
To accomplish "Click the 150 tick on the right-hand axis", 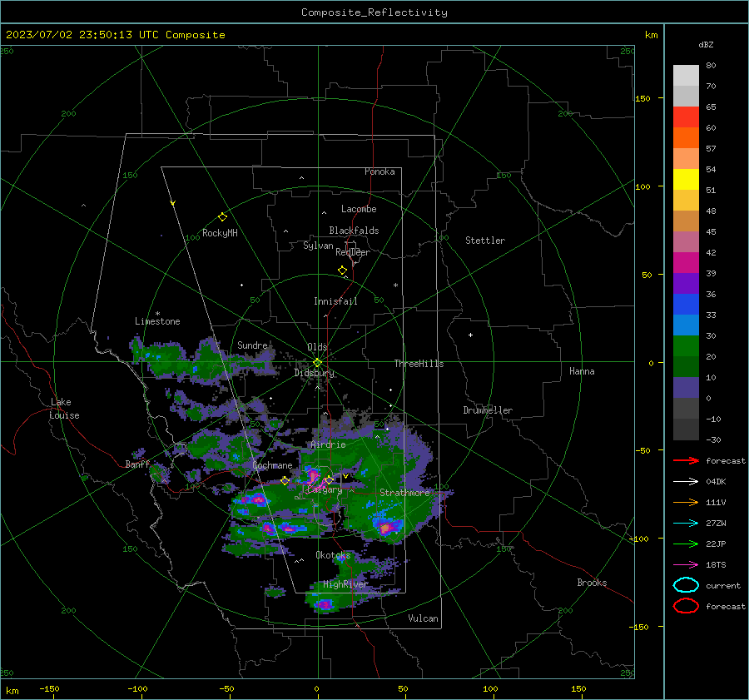I will (643, 98).
